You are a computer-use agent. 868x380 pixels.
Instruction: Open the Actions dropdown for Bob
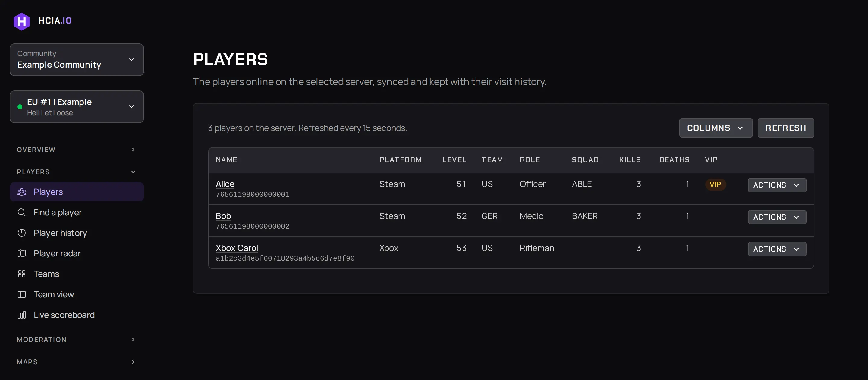(777, 217)
